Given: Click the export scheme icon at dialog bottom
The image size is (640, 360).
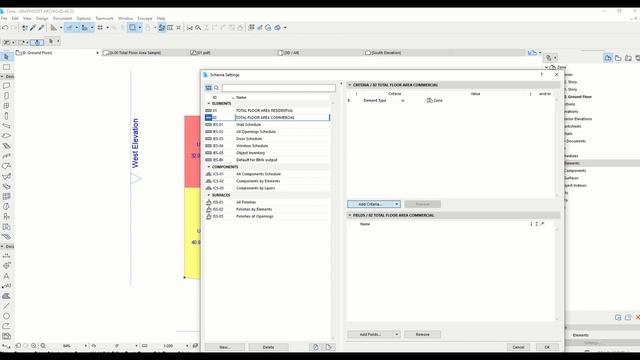Looking at the screenshot, I should tap(329, 347).
